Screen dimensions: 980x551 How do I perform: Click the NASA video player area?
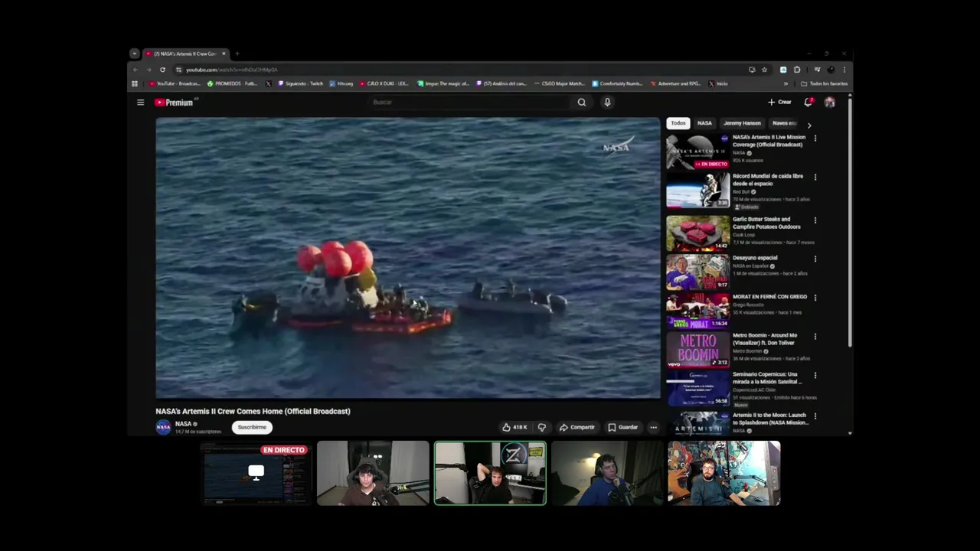tap(407, 258)
